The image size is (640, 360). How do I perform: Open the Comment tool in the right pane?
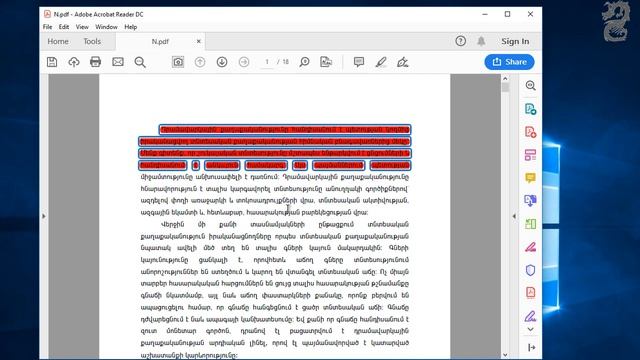coord(531,178)
